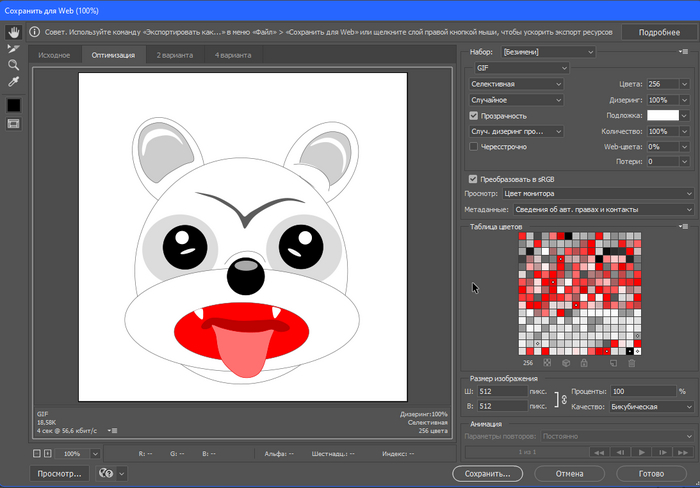Select the Eyedropper tool
This screenshot has height=488, width=700.
coord(14,81)
